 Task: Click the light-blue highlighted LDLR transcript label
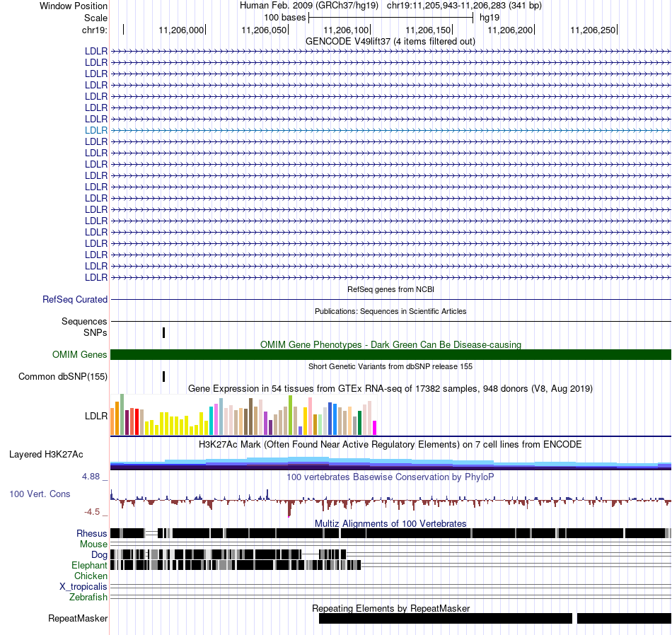[96, 130]
